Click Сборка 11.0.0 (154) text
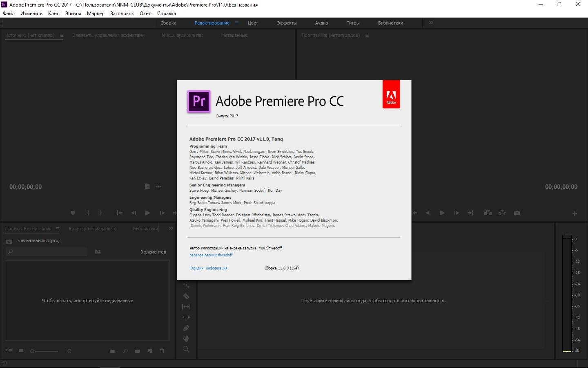This screenshot has width=588, height=368. [x=281, y=268]
